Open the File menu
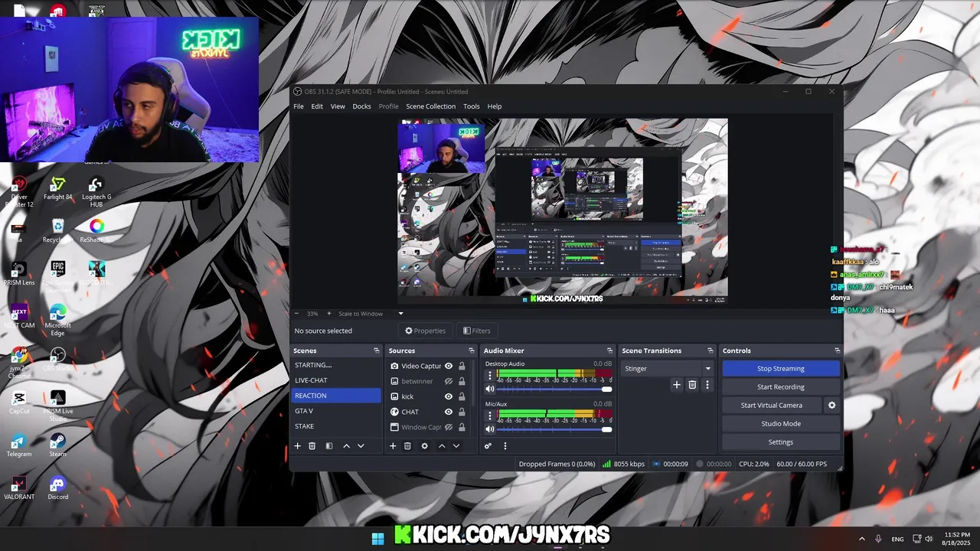Screen dimensions: 980x551 pos(299,106)
